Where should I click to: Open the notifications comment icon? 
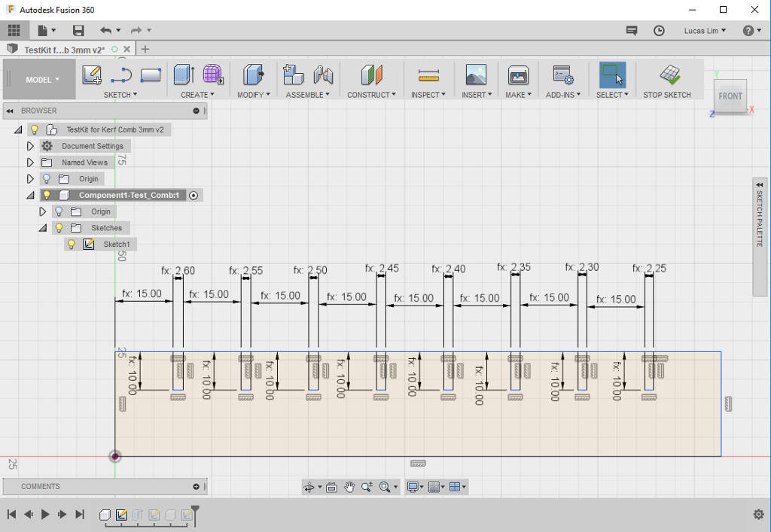click(632, 30)
